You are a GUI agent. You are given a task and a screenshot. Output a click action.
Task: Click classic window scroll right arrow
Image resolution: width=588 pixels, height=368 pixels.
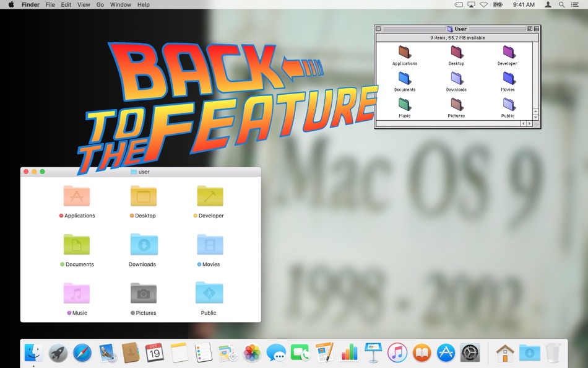tap(529, 123)
